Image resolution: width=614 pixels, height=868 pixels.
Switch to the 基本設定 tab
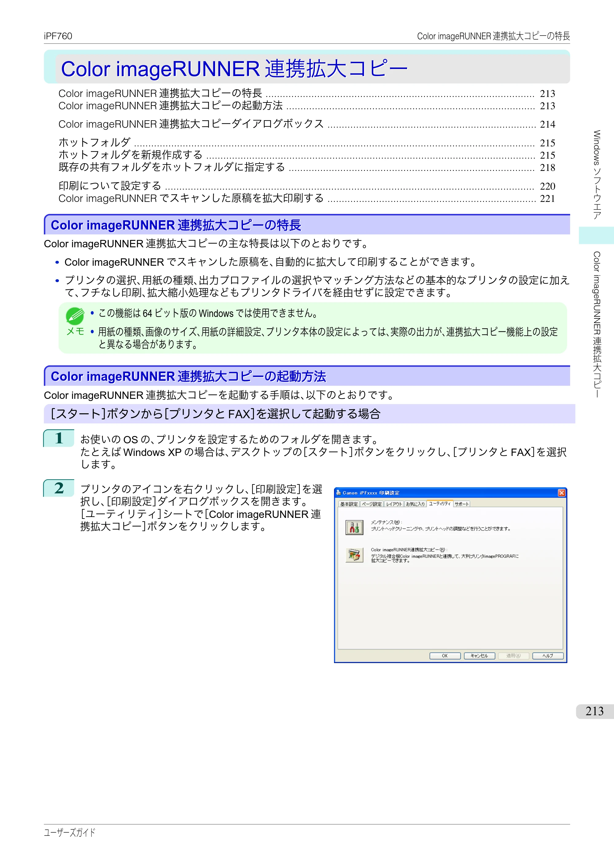point(348,504)
